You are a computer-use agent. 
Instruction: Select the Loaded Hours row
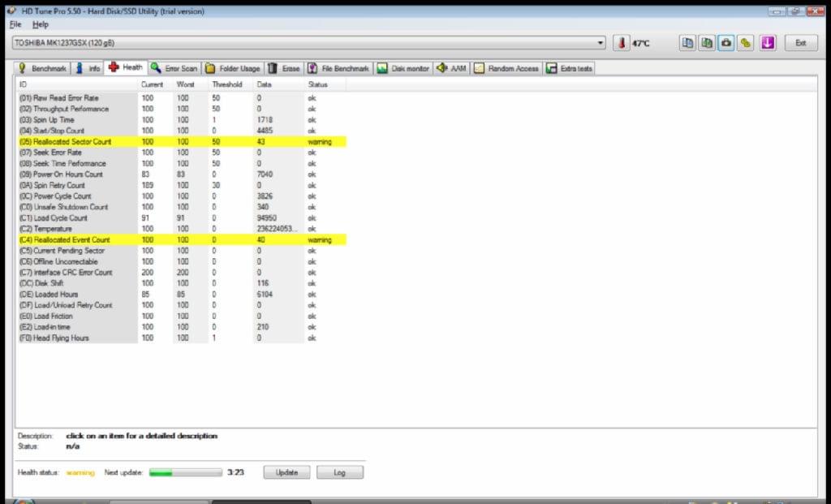[182, 294]
